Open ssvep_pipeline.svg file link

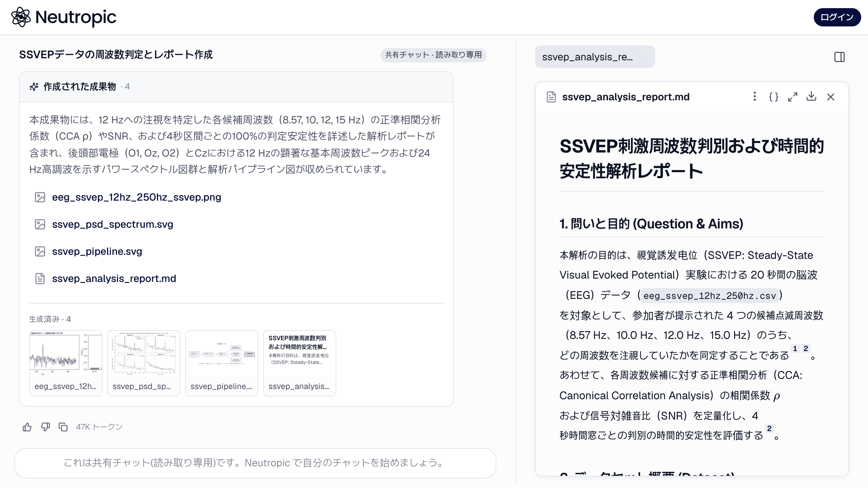97,251
